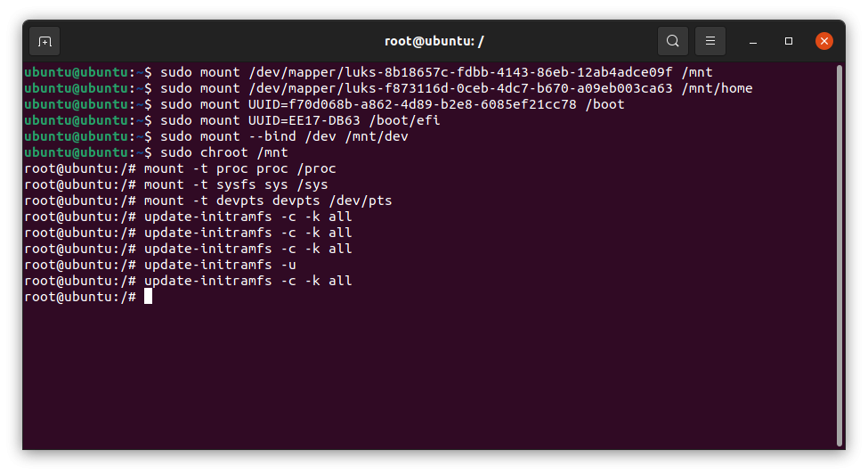868x475 pixels.
Task: Click the 'mount -t devpts devpts /dev/pts' line
Action: 208,201
